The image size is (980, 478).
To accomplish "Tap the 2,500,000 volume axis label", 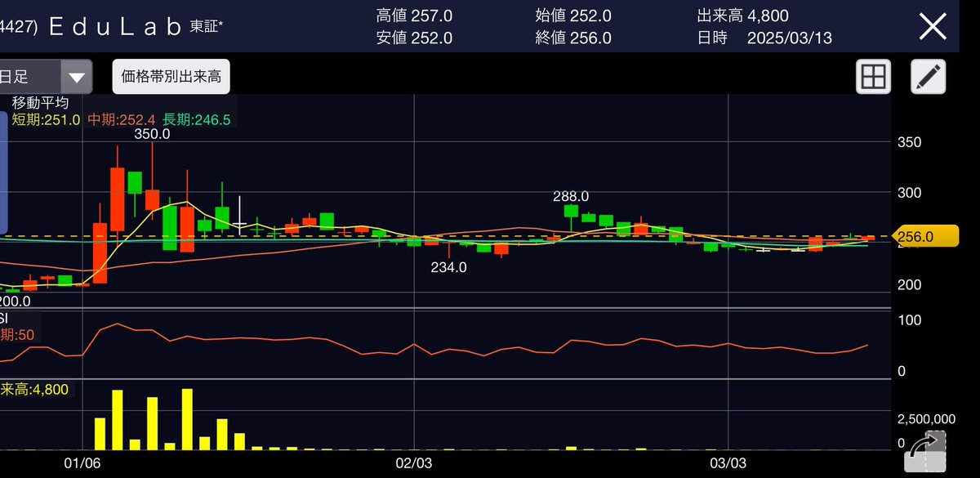I will [926, 419].
